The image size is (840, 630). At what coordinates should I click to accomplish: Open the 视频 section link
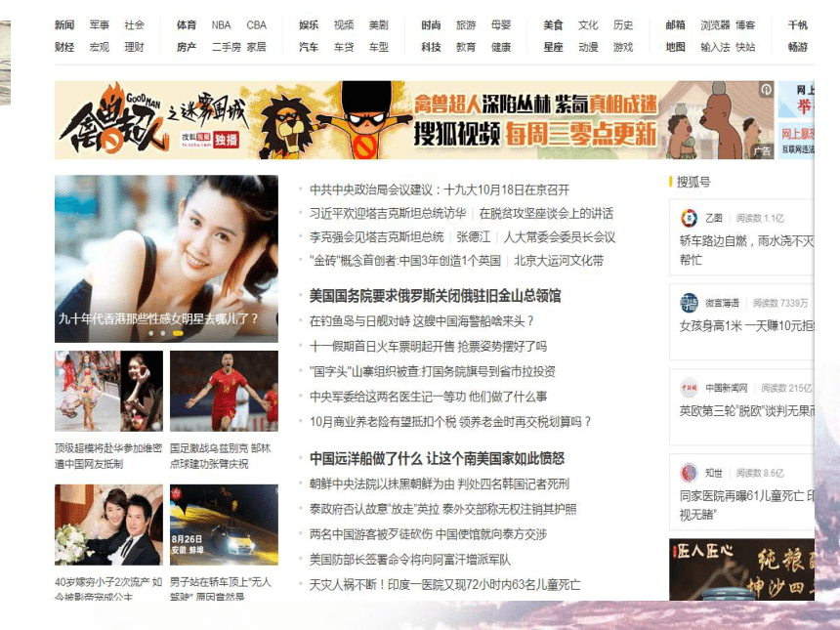(x=344, y=25)
